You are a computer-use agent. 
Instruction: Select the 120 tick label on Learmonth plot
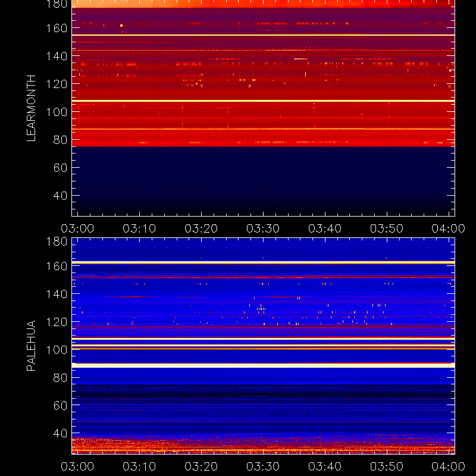[x=57, y=84]
